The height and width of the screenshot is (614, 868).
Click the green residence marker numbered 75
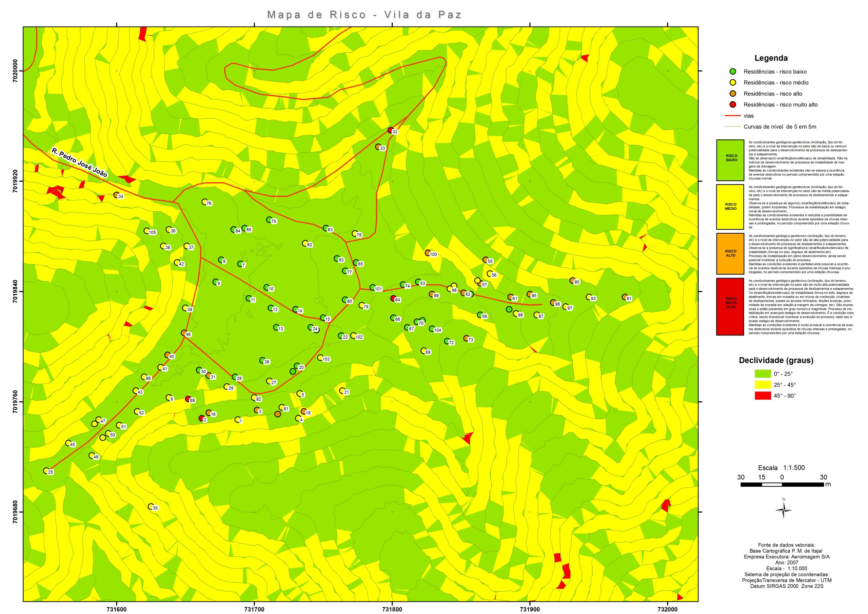pyautogui.click(x=269, y=219)
